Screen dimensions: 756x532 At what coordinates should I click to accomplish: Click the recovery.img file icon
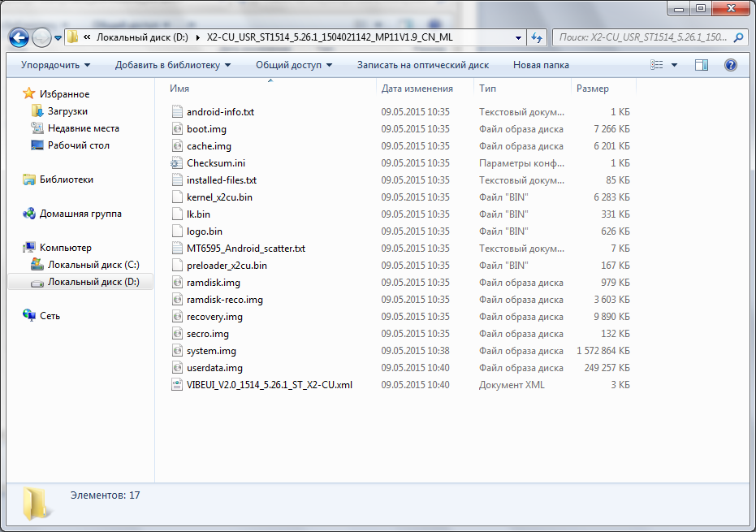(177, 317)
